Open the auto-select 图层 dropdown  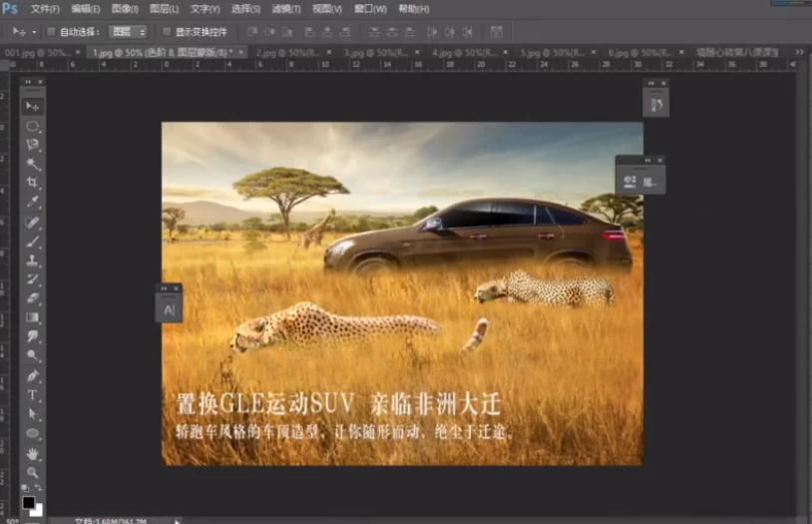(x=128, y=31)
